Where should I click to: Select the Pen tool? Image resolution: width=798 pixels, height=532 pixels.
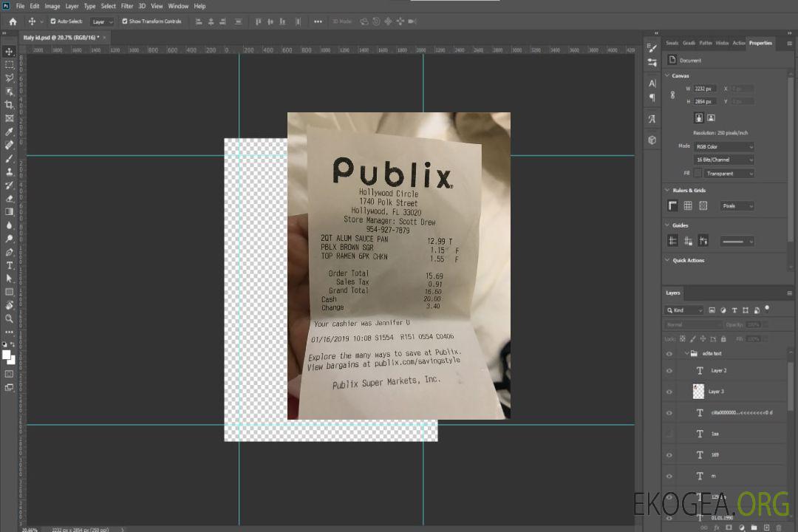pyautogui.click(x=9, y=252)
